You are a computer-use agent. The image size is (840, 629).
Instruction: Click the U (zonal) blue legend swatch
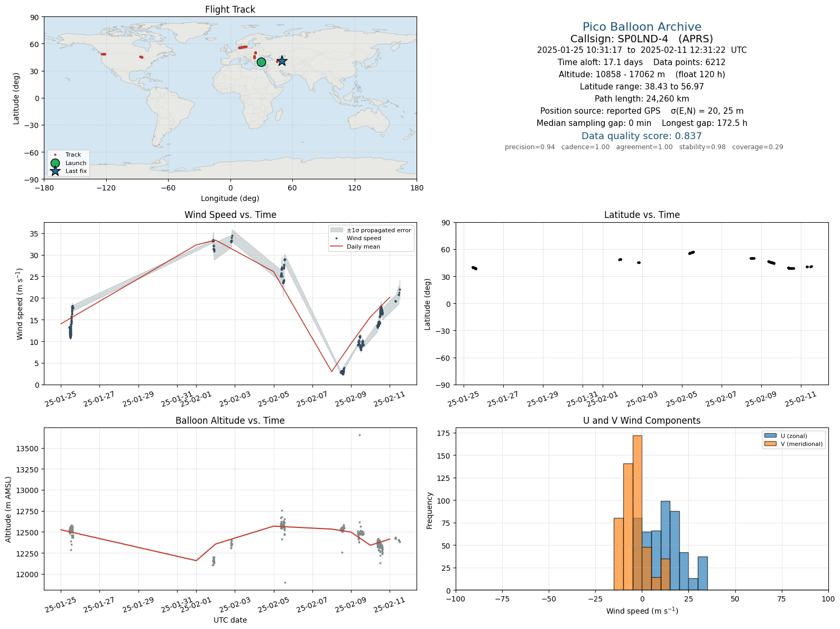click(x=770, y=436)
